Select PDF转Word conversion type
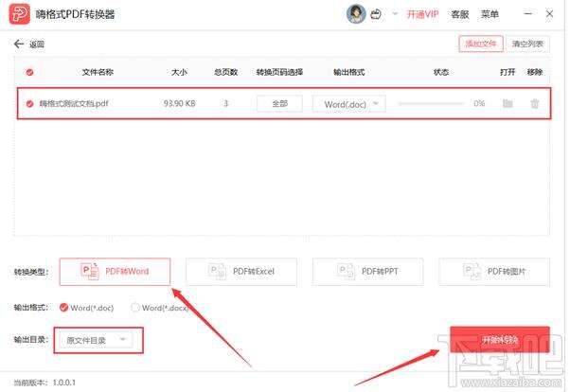 pos(115,272)
